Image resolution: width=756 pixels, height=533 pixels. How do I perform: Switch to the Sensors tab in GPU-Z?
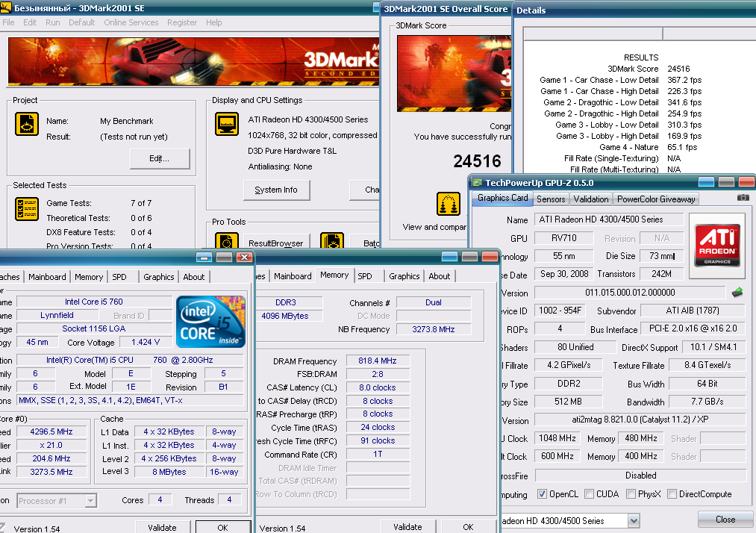tap(551, 199)
